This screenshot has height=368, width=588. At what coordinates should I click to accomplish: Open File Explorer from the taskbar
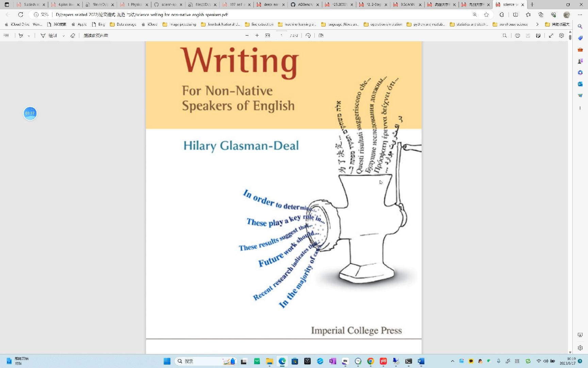coord(269,361)
